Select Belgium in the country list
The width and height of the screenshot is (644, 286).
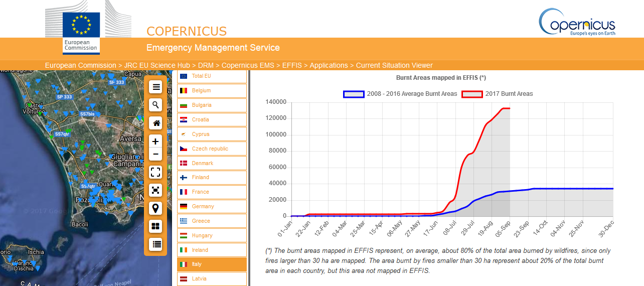coord(212,91)
